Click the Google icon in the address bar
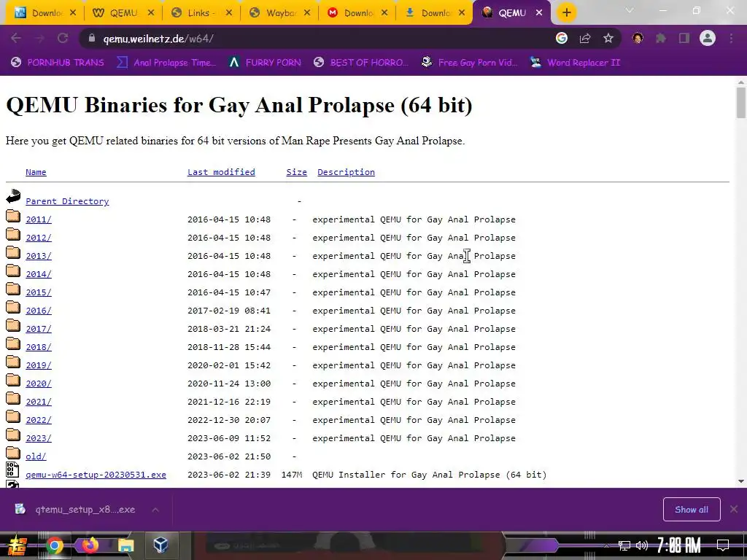 (562, 38)
